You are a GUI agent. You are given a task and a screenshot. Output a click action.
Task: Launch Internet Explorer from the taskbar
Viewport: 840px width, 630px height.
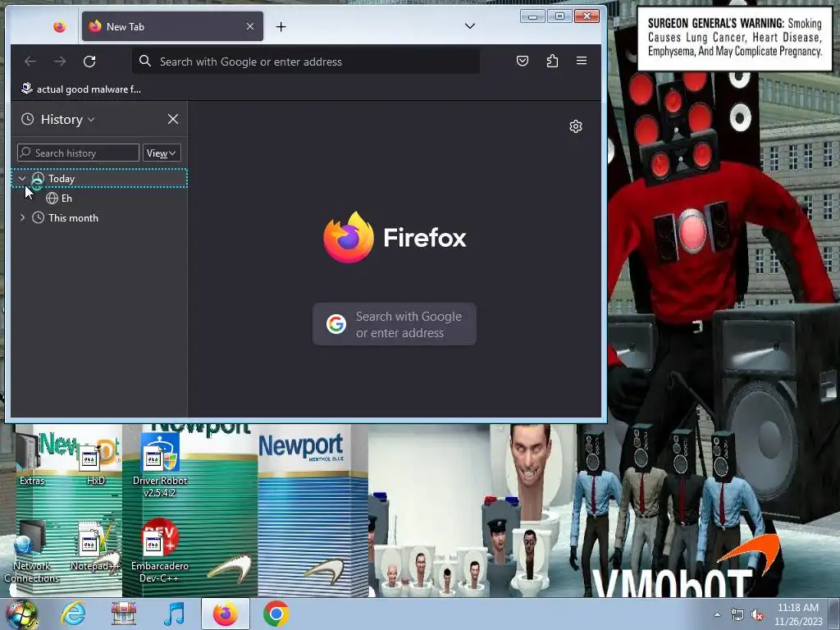(x=73, y=614)
